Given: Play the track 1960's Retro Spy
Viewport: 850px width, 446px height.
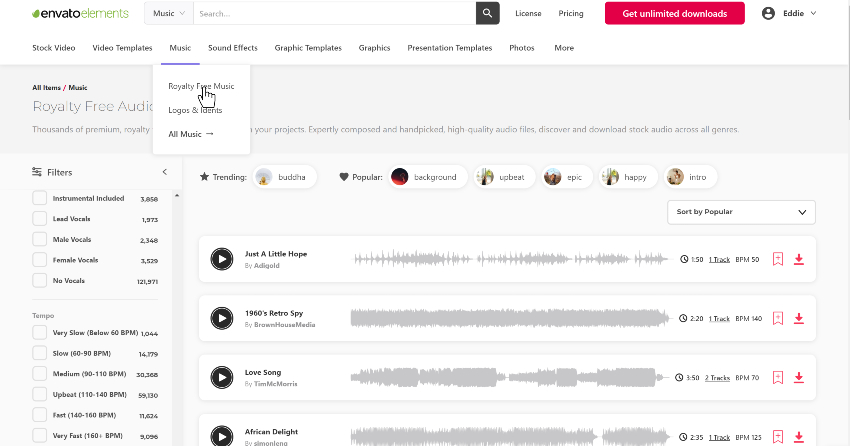Looking at the screenshot, I should tap(222, 318).
